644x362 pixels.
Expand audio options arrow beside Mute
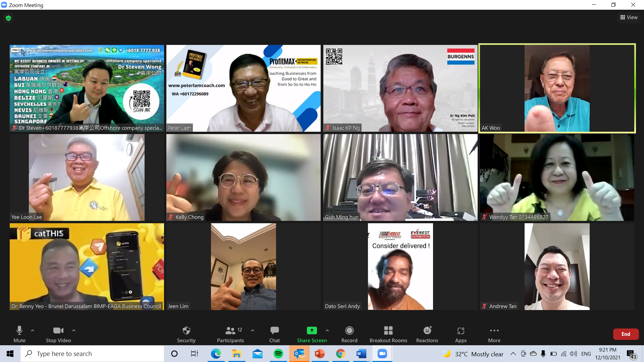(33, 330)
